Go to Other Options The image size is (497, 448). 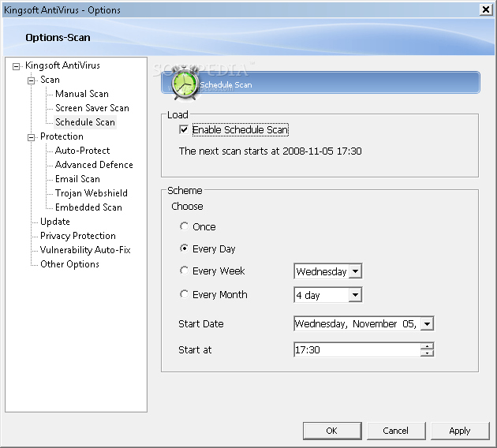[x=69, y=264]
